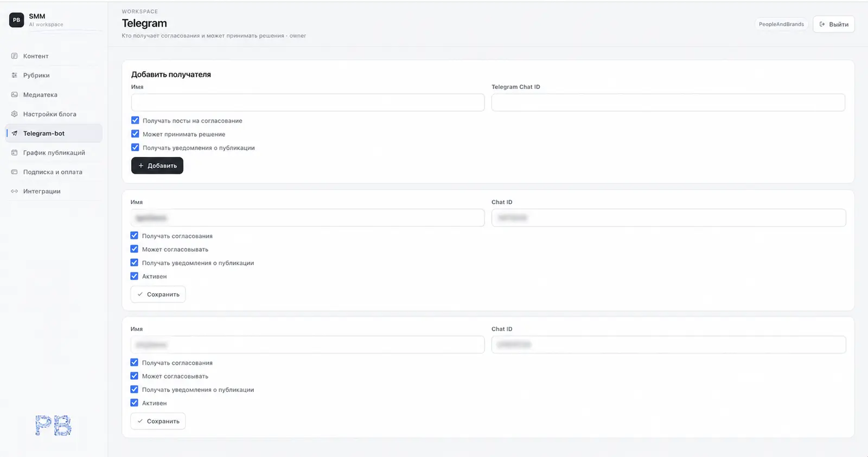The width and height of the screenshot is (868, 457).
Task: Focus the Telegram Chat ID field
Action: [x=668, y=102]
